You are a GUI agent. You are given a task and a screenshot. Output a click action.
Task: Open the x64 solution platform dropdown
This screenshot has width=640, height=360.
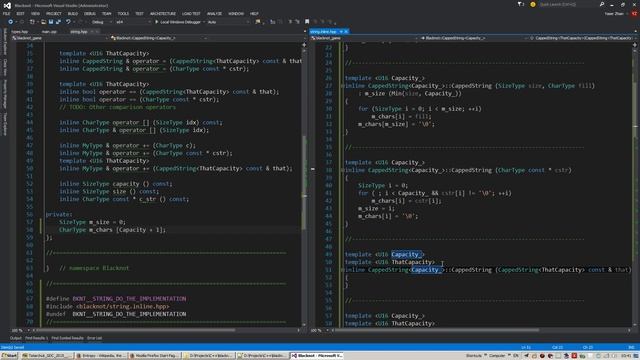(x=133, y=22)
